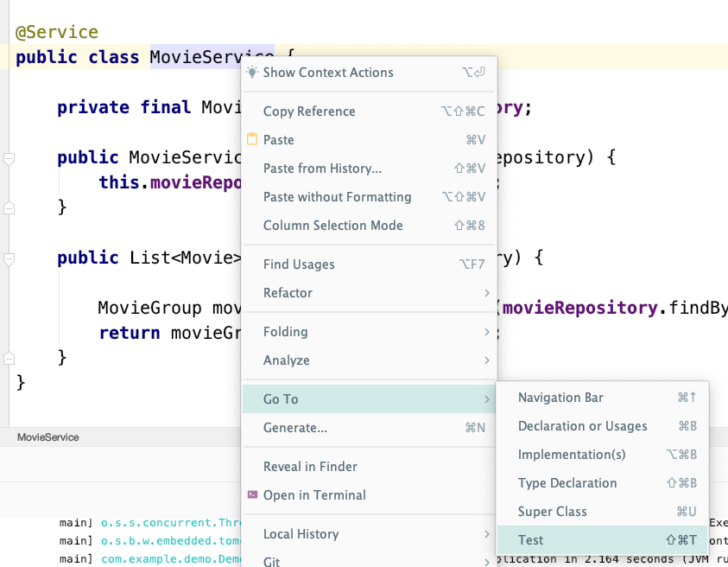Screen dimensions: 728x567
Task: Select Paste in the context menu
Action: click(x=370, y=140)
